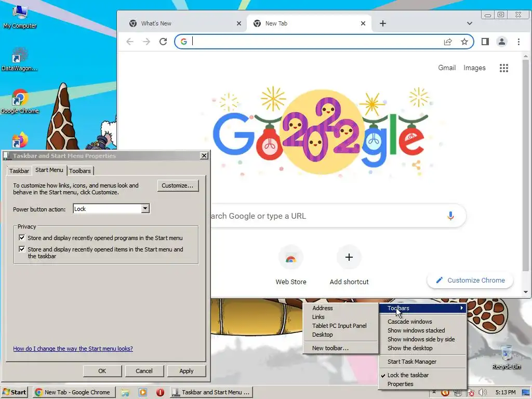Choose New toolbar… menu item
This screenshot has height=399, width=532.
[341, 348]
